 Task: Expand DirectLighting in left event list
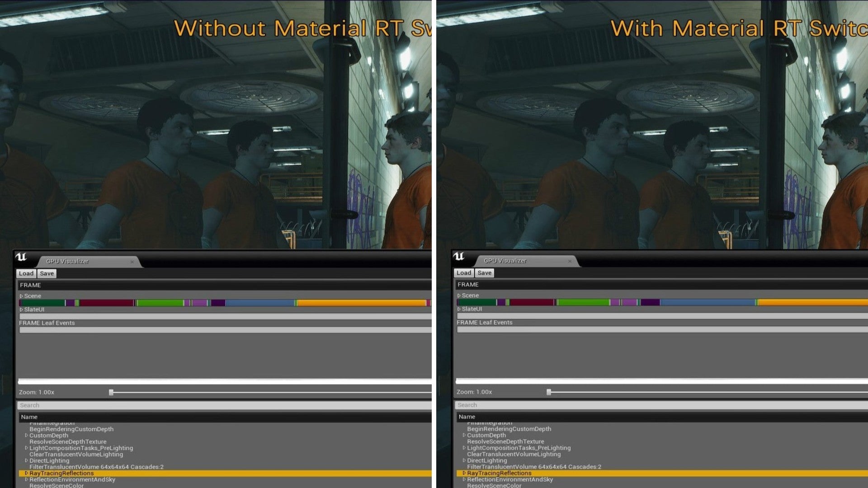click(x=26, y=461)
